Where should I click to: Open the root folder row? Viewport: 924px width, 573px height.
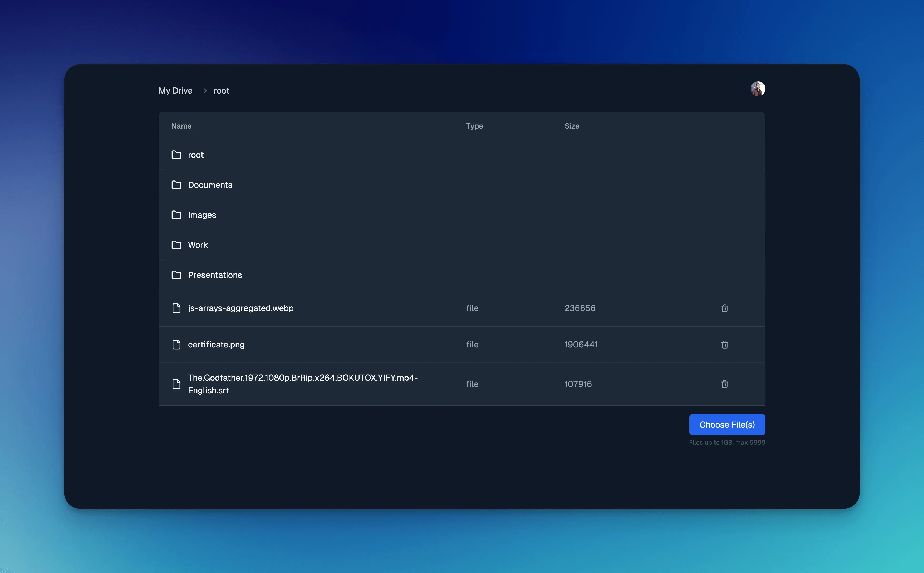[x=195, y=155]
